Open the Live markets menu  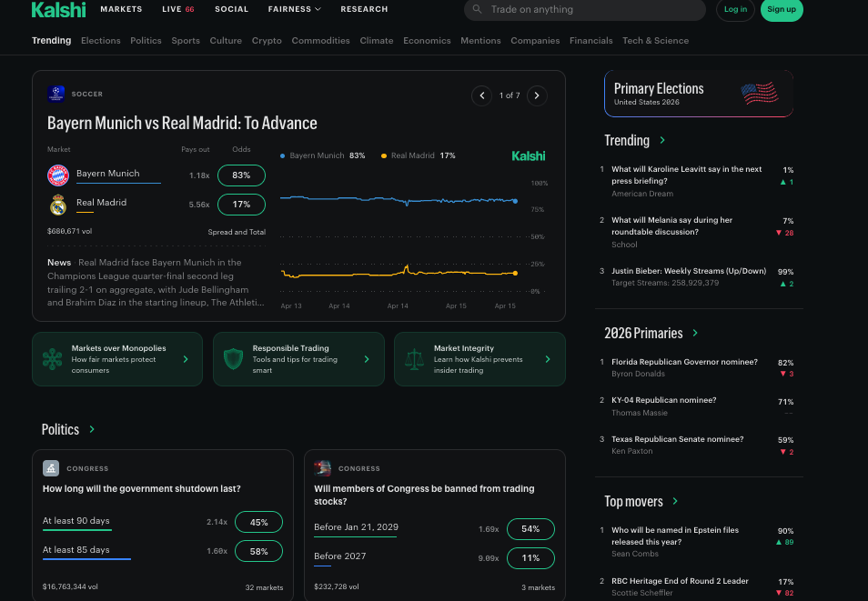pyautogui.click(x=178, y=9)
